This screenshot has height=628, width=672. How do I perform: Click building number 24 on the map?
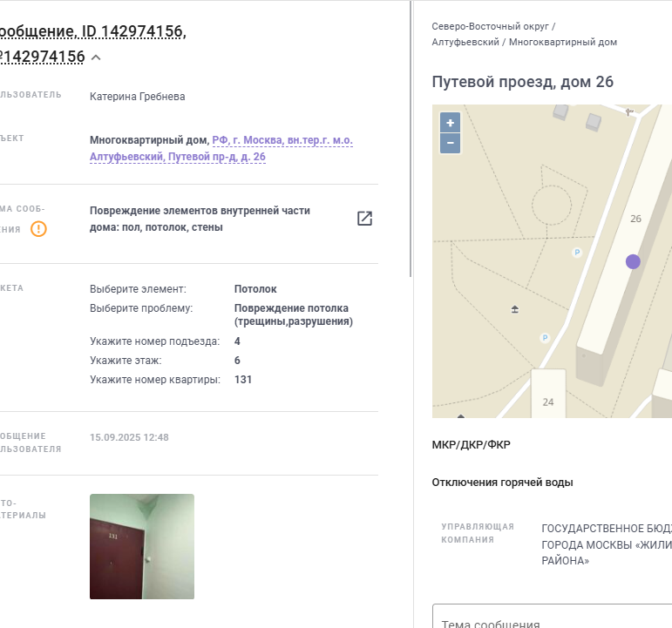coord(547,402)
